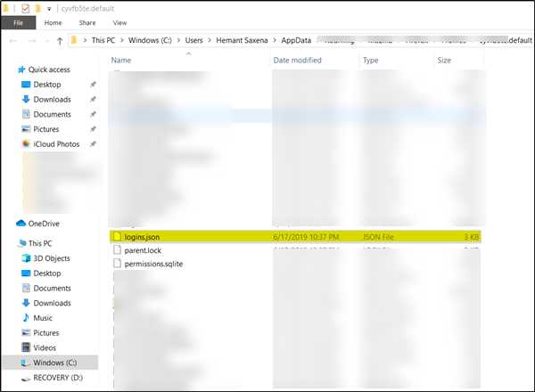The image size is (535, 392).
Task: Expand chevron after Users in breadcrumb
Action: pyautogui.click(x=210, y=40)
